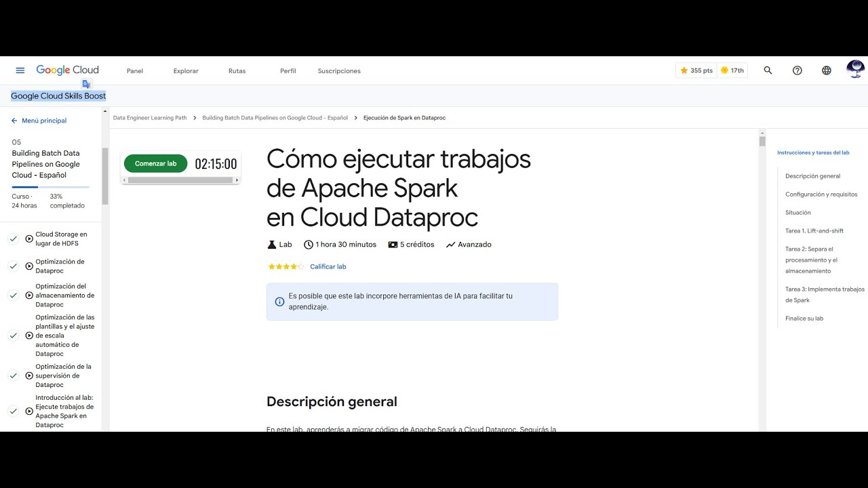Screen dimensions: 868x488
Task: Click the back arrow beside Menú principal
Action: tap(14, 121)
